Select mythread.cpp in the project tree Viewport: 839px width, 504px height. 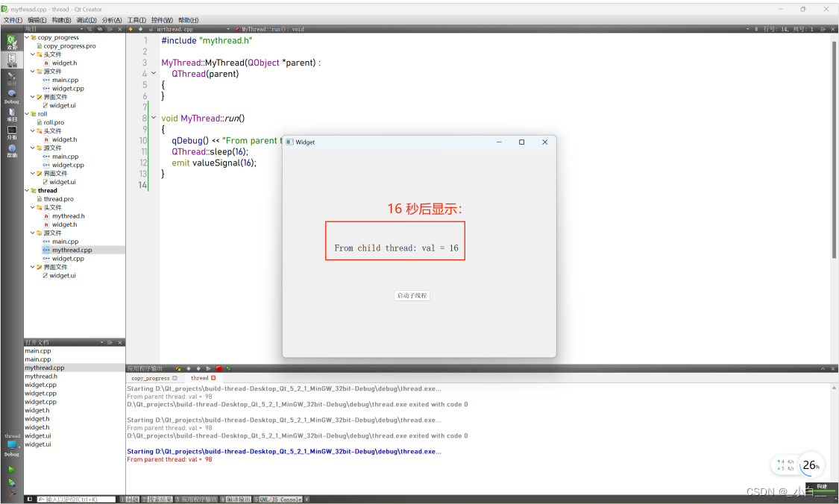(72, 250)
